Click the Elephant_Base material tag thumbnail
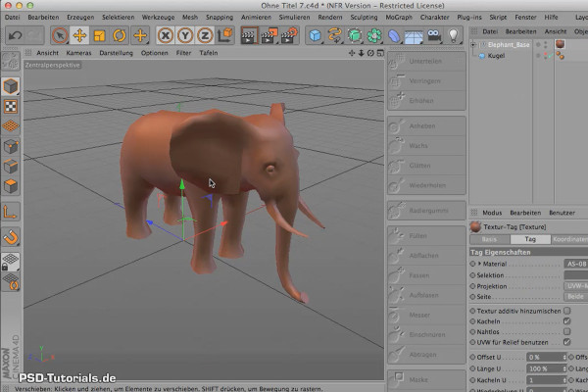This screenshot has width=588, height=392. pyautogui.click(x=561, y=44)
